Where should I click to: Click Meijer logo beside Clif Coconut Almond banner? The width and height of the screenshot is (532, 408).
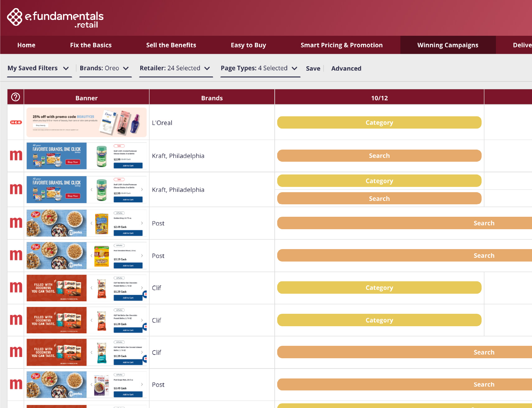(x=16, y=352)
